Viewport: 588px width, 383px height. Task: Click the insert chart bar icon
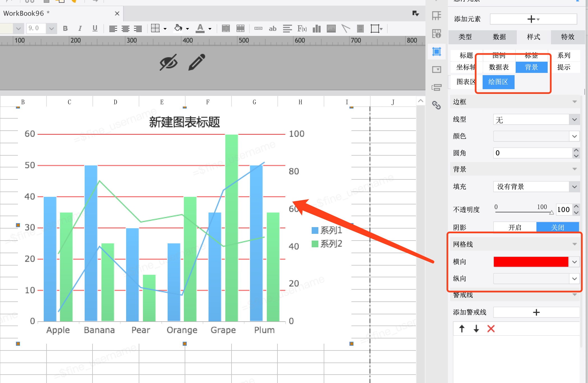[317, 28]
